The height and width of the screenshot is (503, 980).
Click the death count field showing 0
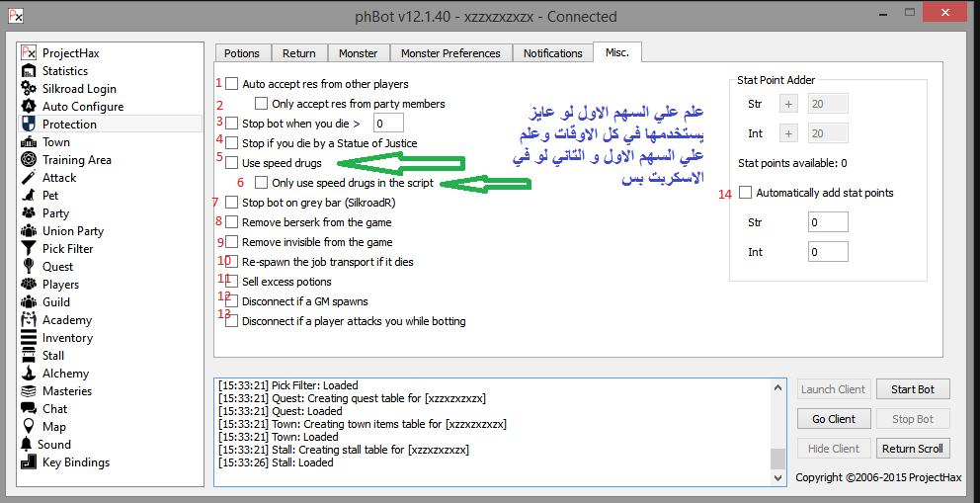[388, 124]
